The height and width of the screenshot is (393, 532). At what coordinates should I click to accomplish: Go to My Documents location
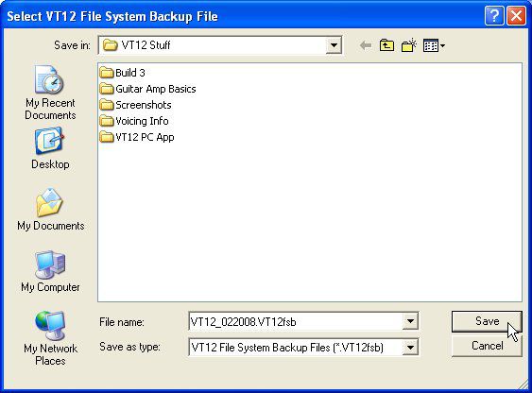(50, 209)
